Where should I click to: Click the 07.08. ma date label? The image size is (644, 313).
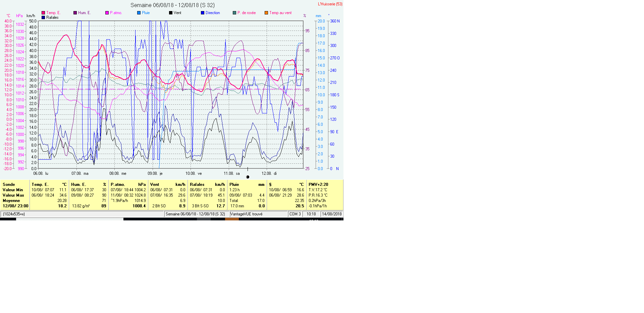coord(80,173)
